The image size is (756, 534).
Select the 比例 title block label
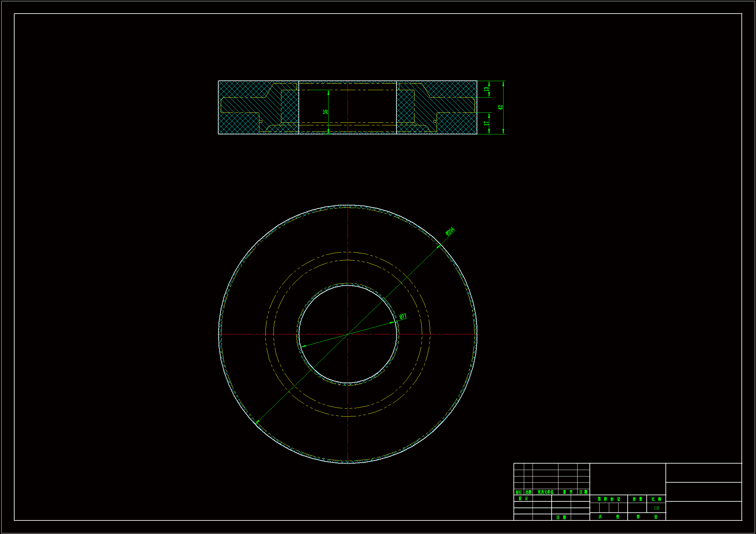coord(656,499)
